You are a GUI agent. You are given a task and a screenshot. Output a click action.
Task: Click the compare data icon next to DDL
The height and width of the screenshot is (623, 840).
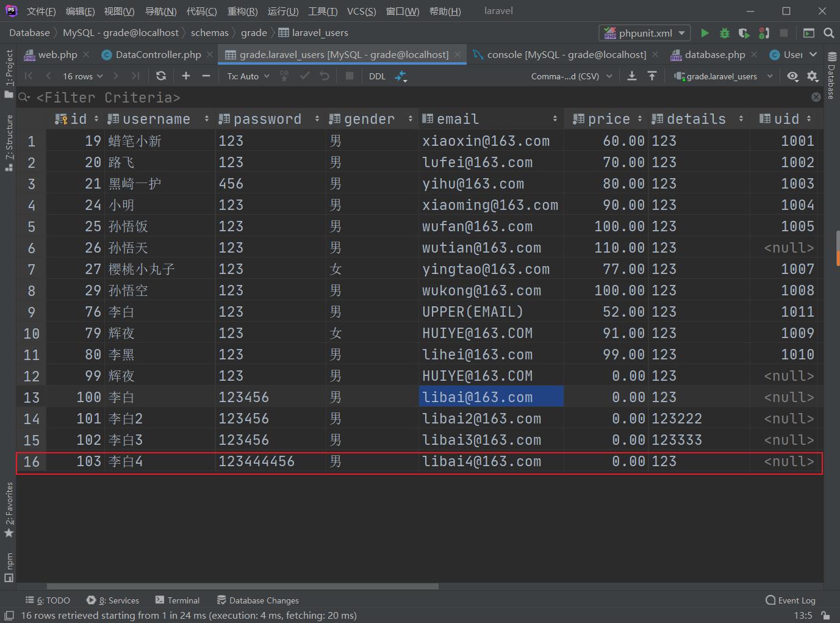401,76
